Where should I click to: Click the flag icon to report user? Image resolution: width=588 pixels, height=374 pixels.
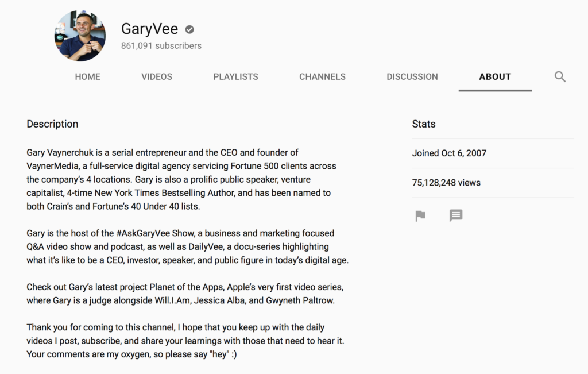coord(420,216)
